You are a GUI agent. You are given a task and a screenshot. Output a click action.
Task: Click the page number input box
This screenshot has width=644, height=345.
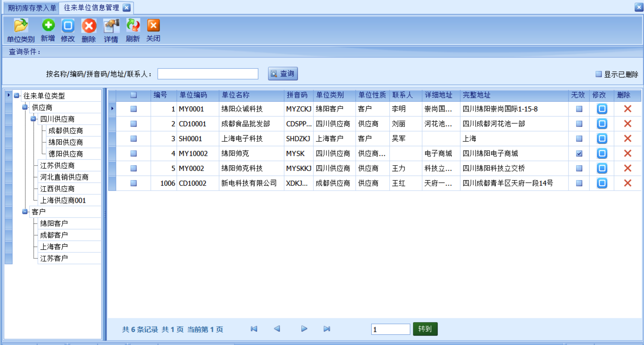[390, 329]
